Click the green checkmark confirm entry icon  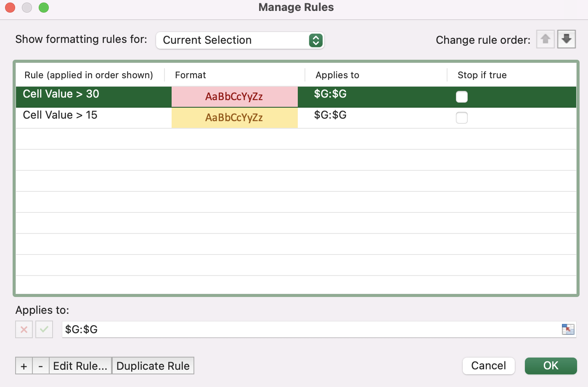44,329
